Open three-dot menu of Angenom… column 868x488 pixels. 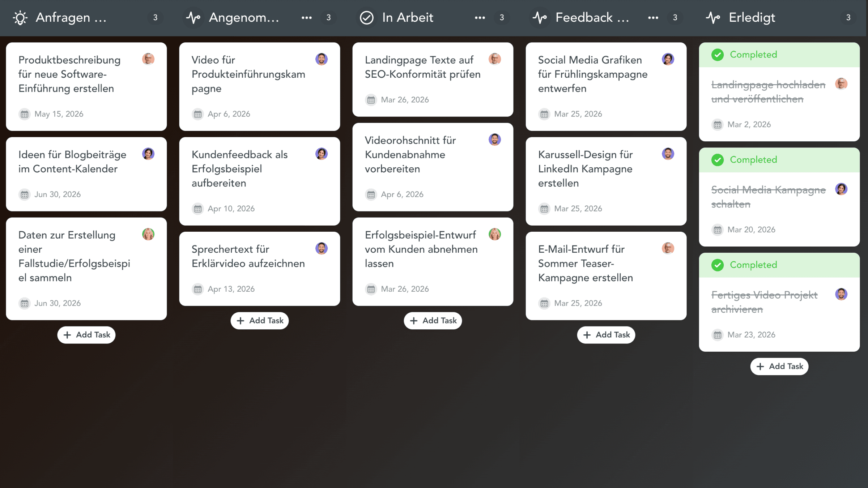tap(307, 18)
